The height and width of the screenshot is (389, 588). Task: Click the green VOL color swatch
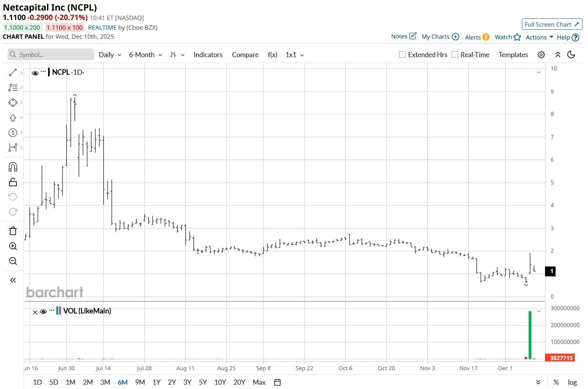57,311
